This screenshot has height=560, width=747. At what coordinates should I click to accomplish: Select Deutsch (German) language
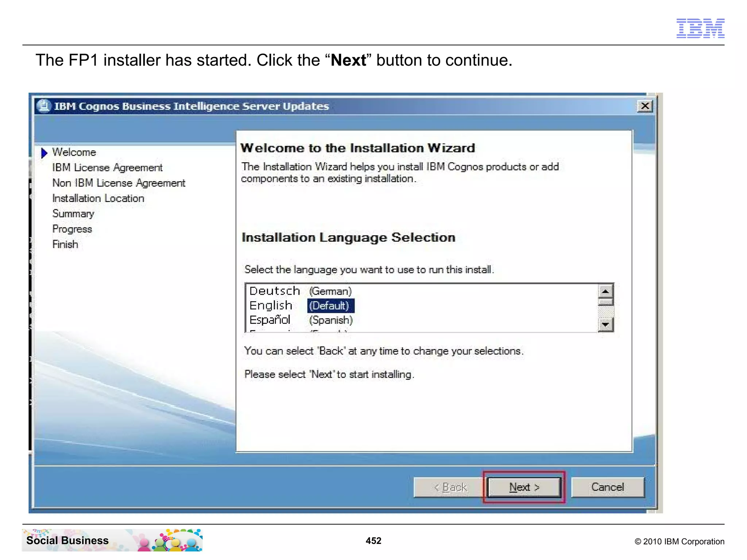tap(301, 291)
